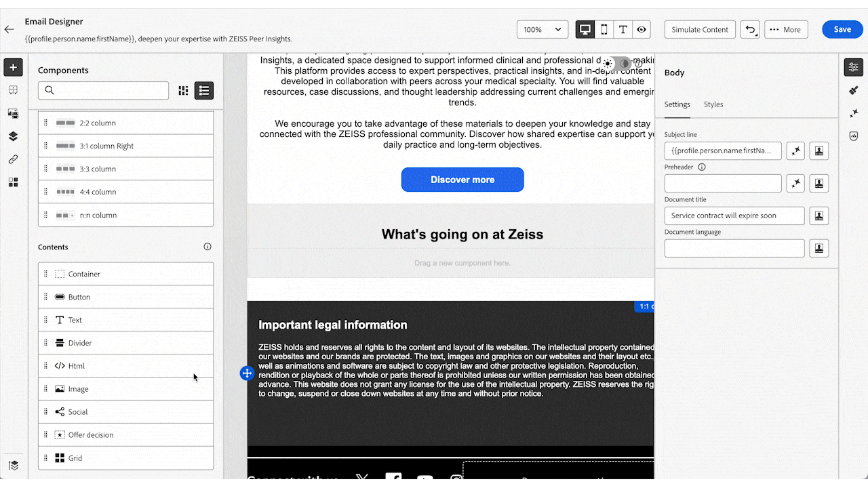Image resolution: width=868 pixels, height=488 pixels.
Task: Click the Document title input field
Action: (734, 216)
